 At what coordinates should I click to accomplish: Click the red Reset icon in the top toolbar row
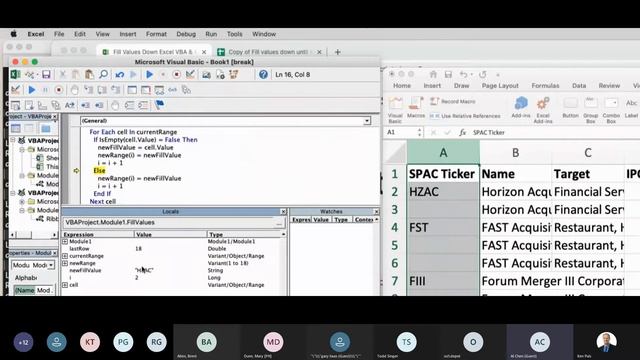pyautogui.click(x=176, y=74)
